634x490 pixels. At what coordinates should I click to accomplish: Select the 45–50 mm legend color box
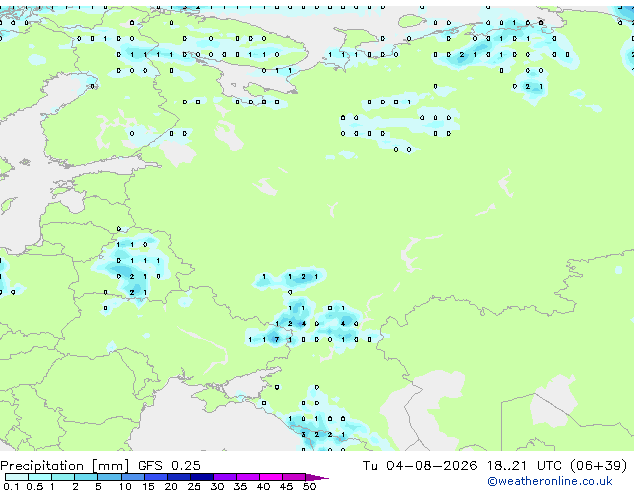coord(294,477)
